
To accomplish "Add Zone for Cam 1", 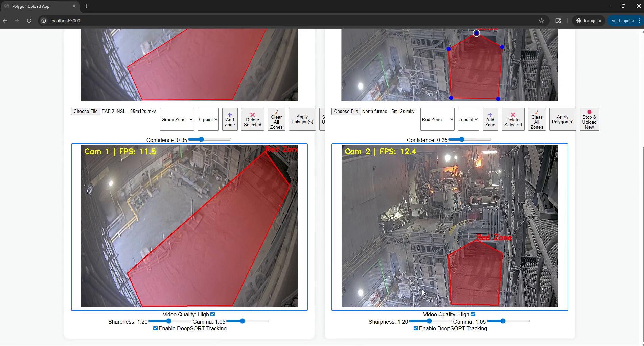I will pos(230,119).
